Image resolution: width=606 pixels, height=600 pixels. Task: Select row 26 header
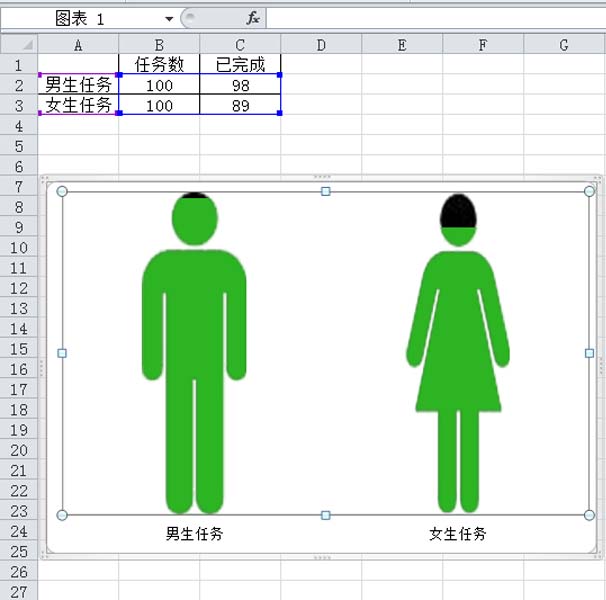tap(19, 571)
